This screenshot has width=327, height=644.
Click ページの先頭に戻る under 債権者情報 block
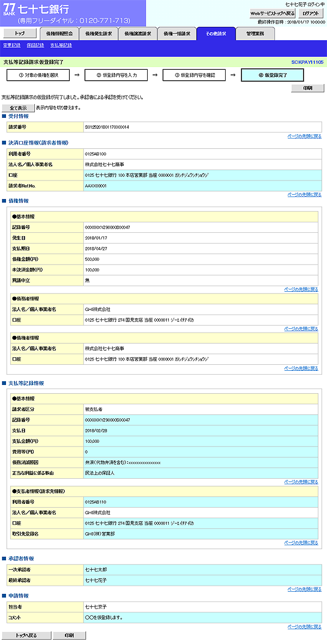click(301, 368)
